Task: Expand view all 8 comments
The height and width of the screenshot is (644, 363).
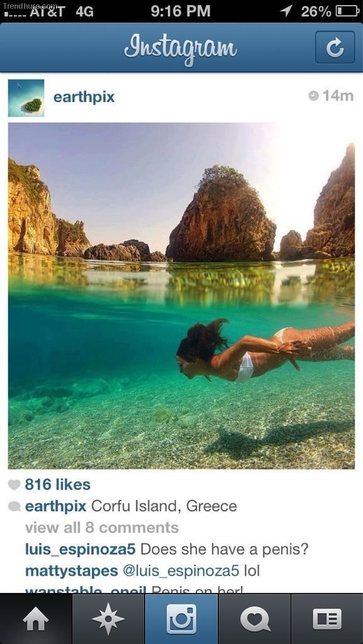Action: pos(102,528)
